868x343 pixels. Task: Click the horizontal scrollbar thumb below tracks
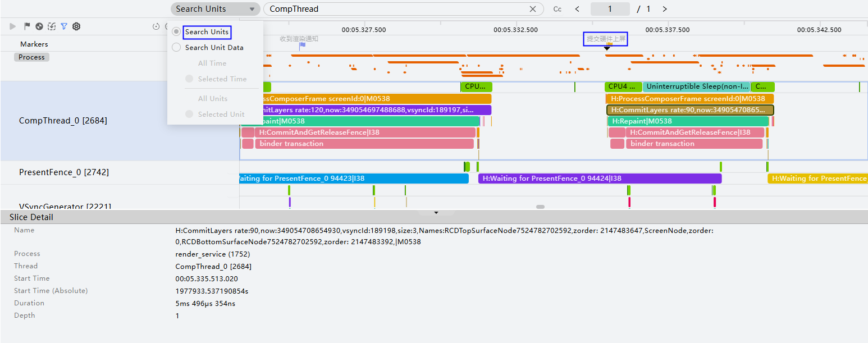tap(540, 207)
